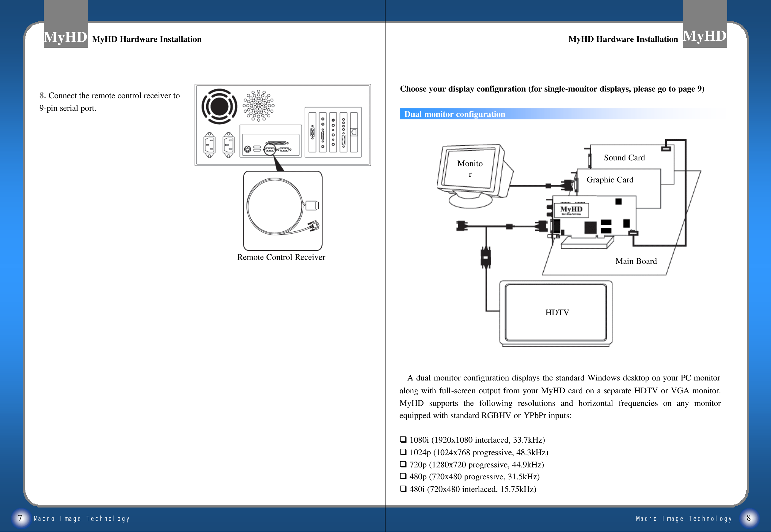This screenshot has width=771, height=532.
Task: Click the Sound Card box in diagram
Action: pos(624,158)
